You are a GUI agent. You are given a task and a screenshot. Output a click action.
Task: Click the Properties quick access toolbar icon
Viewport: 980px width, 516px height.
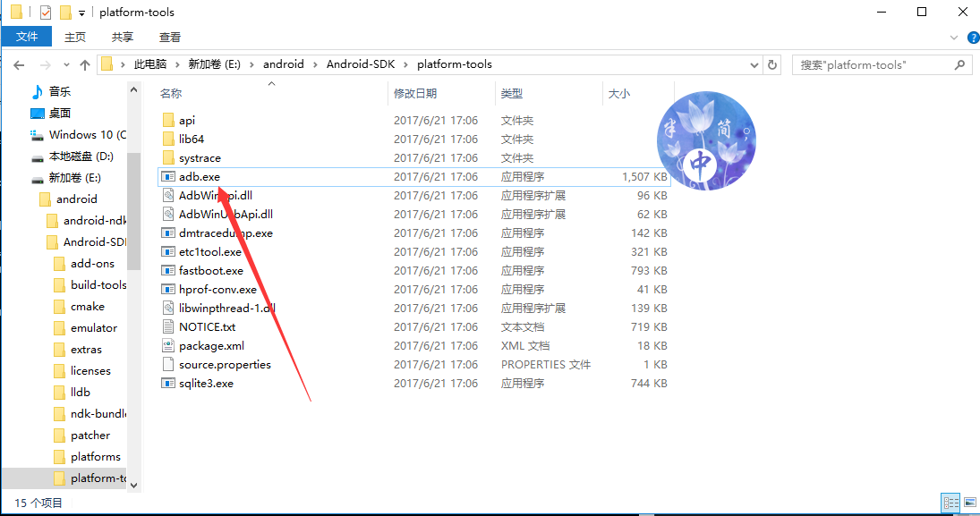[x=45, y=12]
